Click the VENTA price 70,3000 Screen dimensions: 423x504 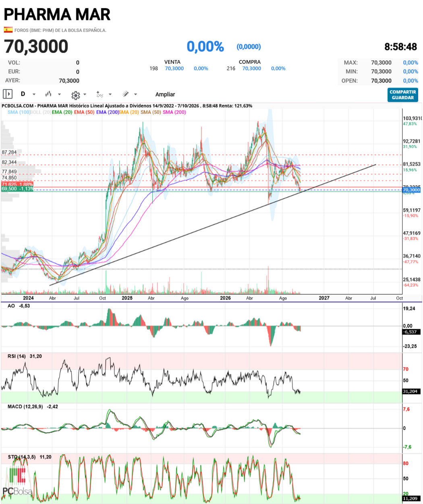(x=174, y=68)
